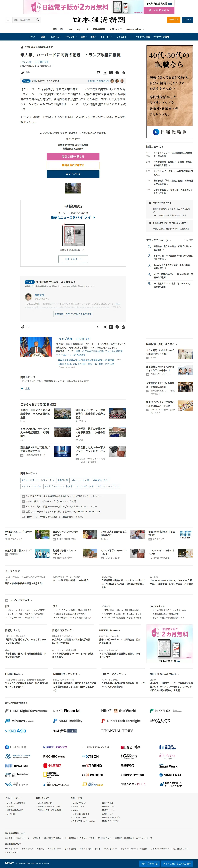Share on X via the icon under the headline
Image resolution: width=198 pixels, height=868 pixels.
click(111, 72)
